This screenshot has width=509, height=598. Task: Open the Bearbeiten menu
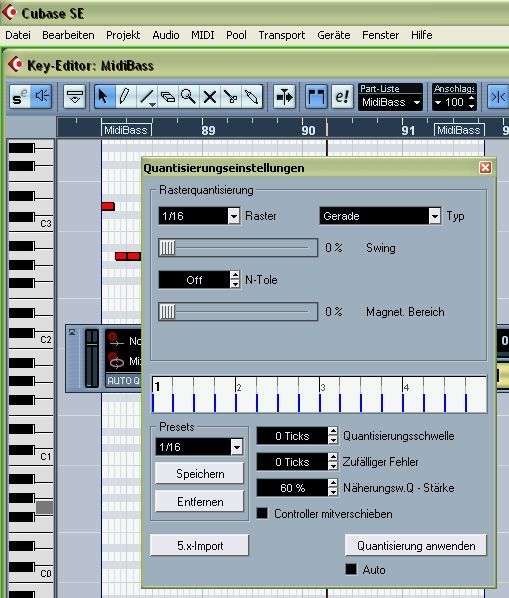tap(68, 35)
